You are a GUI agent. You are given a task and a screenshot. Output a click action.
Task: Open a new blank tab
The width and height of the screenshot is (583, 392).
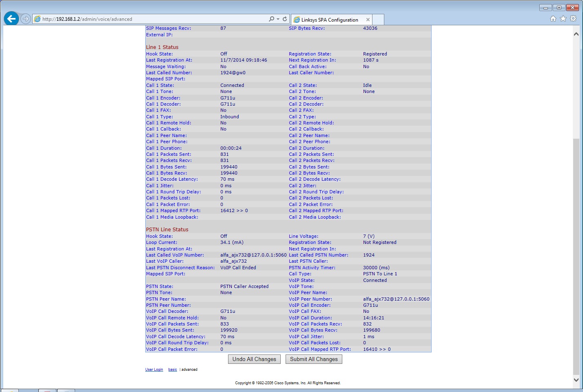pyautogui.click(x=379, y=20)
